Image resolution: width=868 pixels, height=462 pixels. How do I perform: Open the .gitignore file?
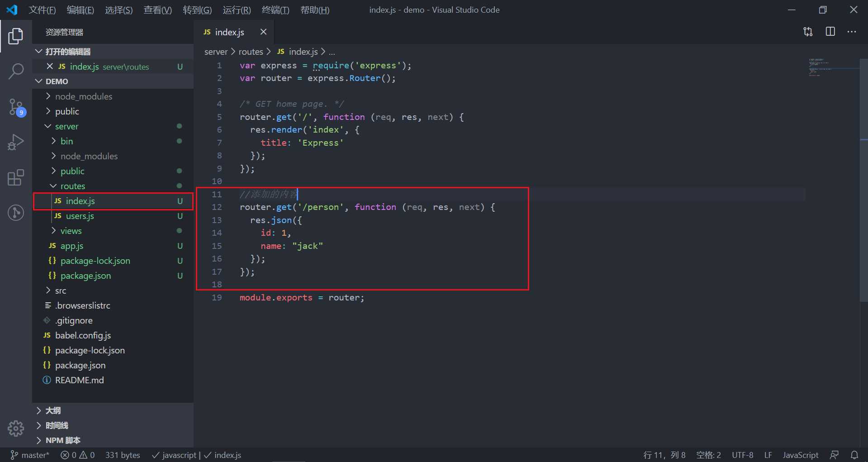[113, 320]
